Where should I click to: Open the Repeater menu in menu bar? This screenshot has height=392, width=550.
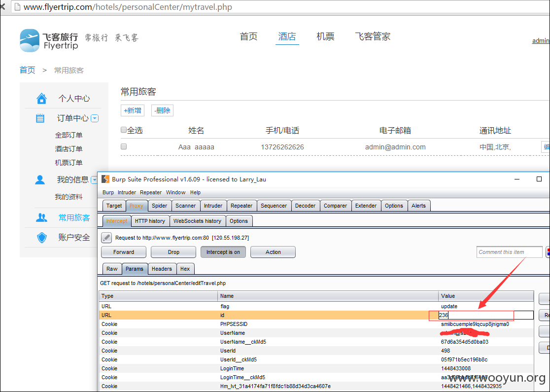coord(151,192)
